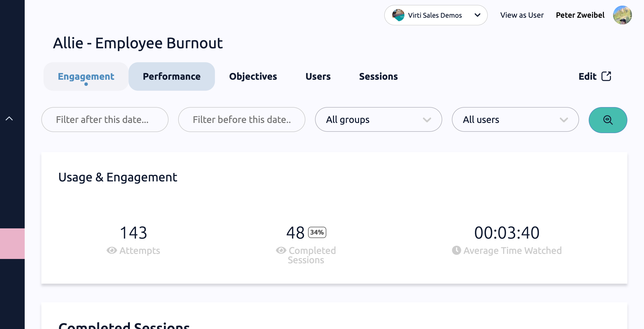The image size is (644, 329).
Task: Click the Peter Zweibel username
Action: point(580,15)
